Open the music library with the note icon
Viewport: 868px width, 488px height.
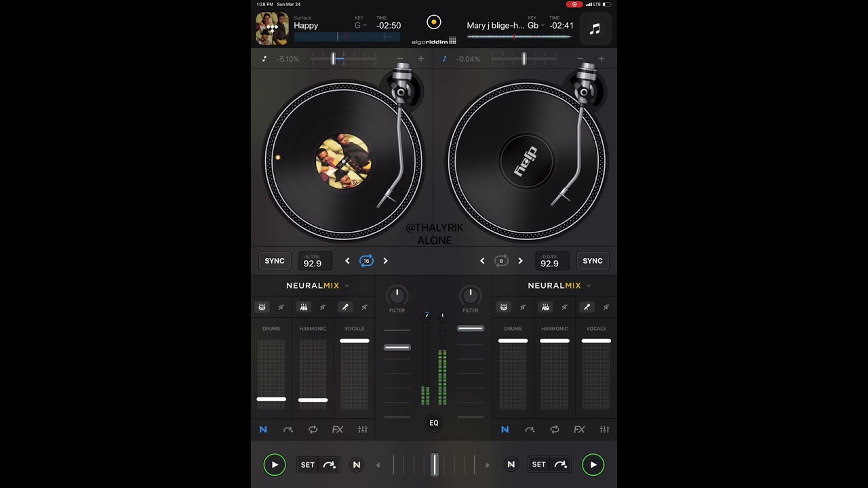[595, 29]
